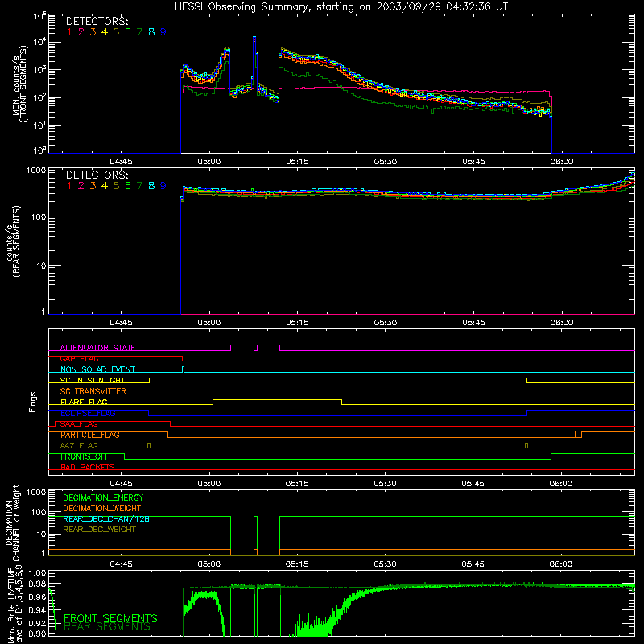Image resolution: width=644 pixels, height=644 pixels.
Task: Select orange detector 3 in the front segments legend
Action: [93, 32]
